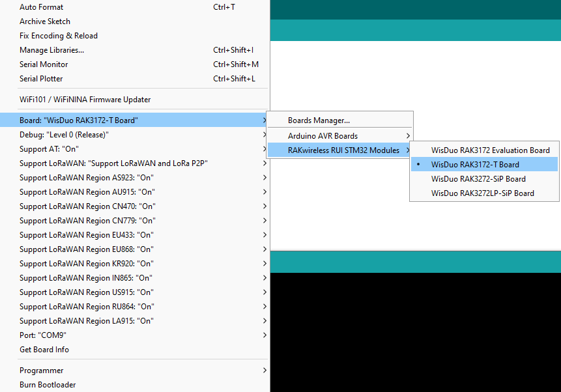Image resolution: width=561 pixels, height=392 pixels.
Task: Pick WisDuo RAK3272LP-SiP Board
Action: [x=482, y=193]
